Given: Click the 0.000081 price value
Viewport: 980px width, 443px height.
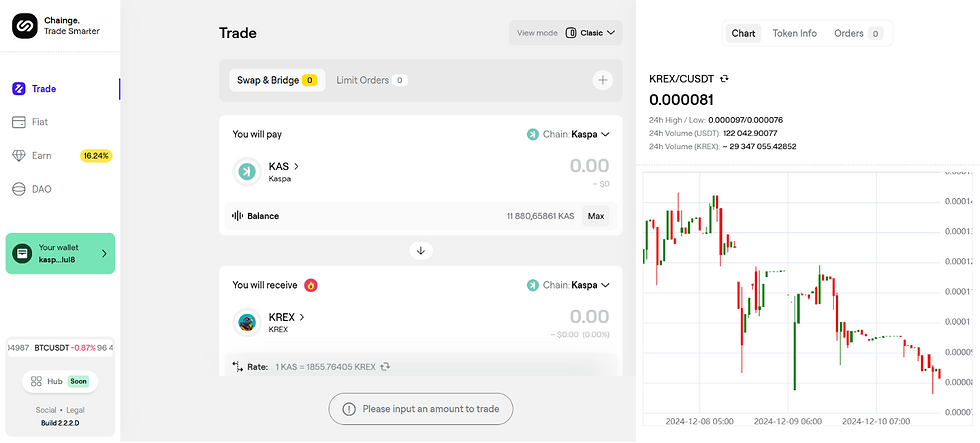Looking at the screenshot, I should pos(682,99).
